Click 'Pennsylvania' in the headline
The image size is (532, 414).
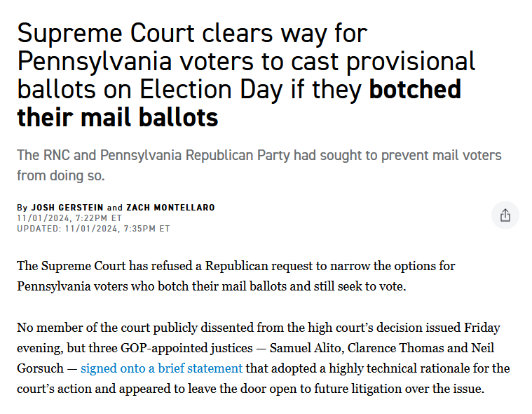click(x=95, y=62)
